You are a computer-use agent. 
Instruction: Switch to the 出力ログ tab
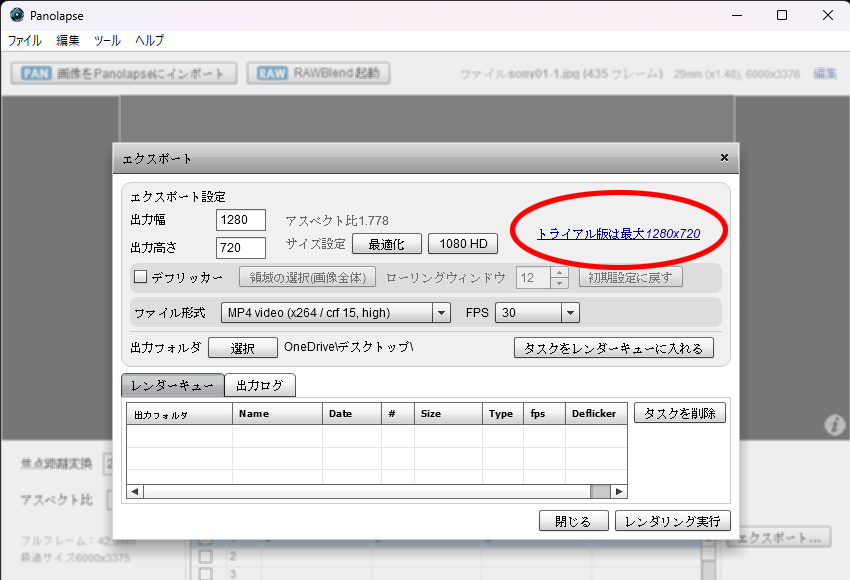click(260, 386)
